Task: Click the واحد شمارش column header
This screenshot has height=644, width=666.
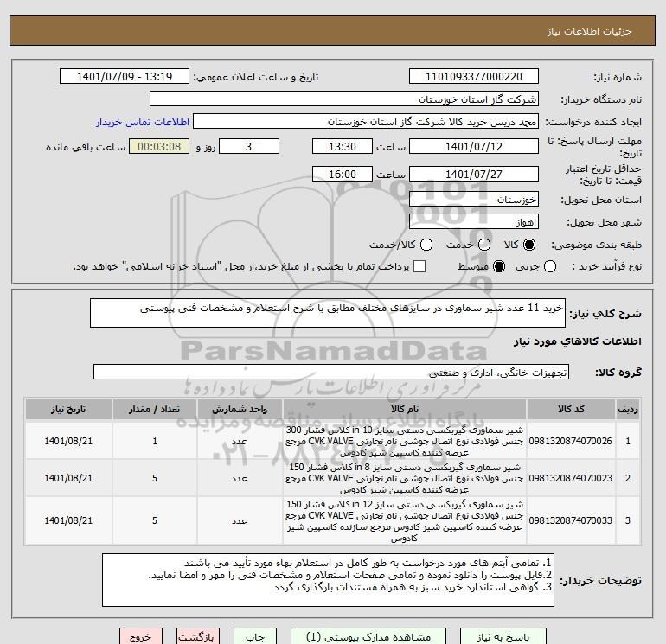Action: click(240, 409)
